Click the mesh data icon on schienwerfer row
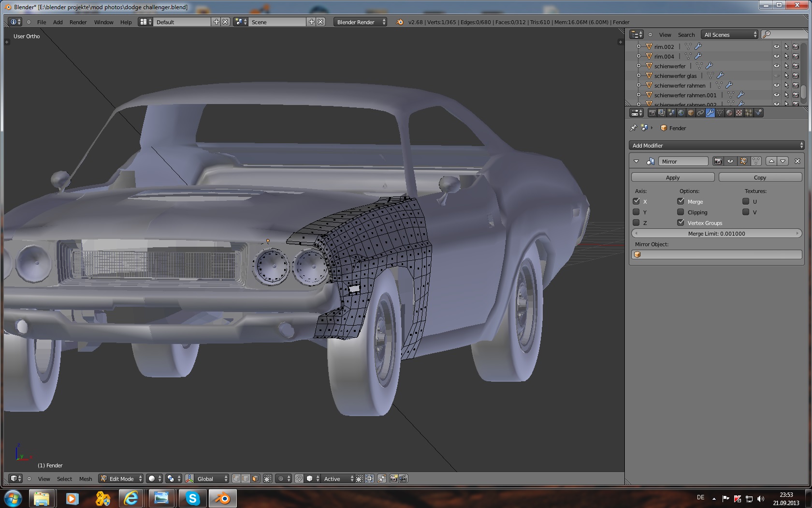This screenshot has width=812, height=508. tap(699, 66)
